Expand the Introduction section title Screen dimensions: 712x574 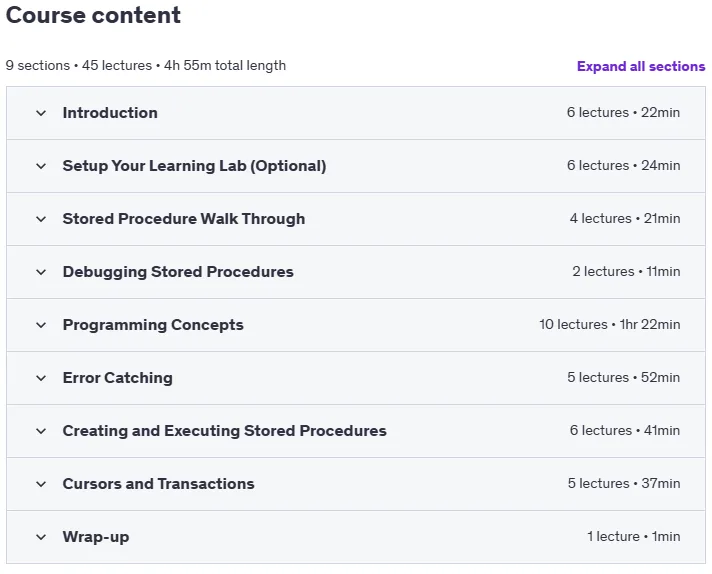(x=110, y=113)
